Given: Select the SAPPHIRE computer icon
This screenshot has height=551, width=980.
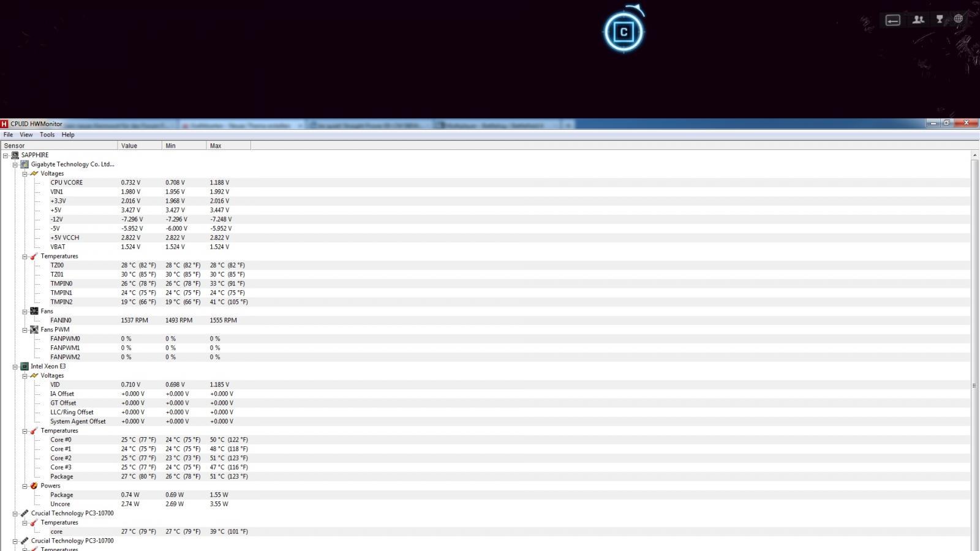Looking at the screenshot, I should [x=15, y=155].
